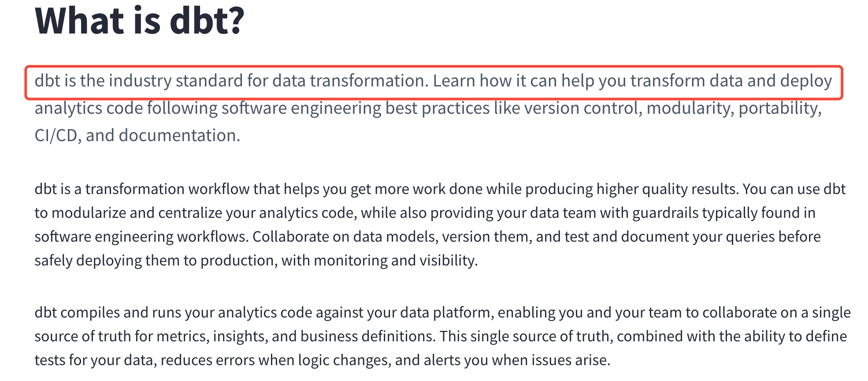
Task: Click the phrase 'business definitions' in the last paragraph
Action: tap(368, 336)
